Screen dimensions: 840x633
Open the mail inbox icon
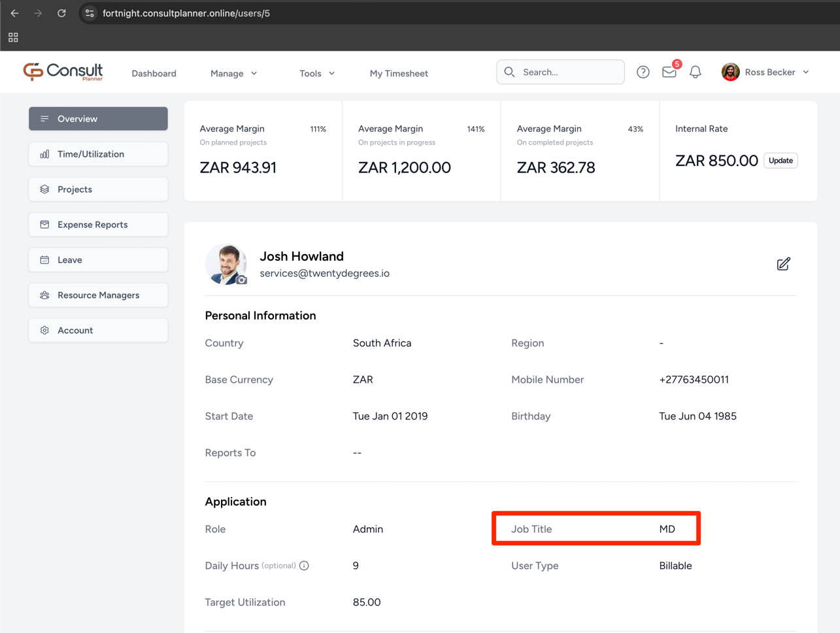[x=669, y=73]
